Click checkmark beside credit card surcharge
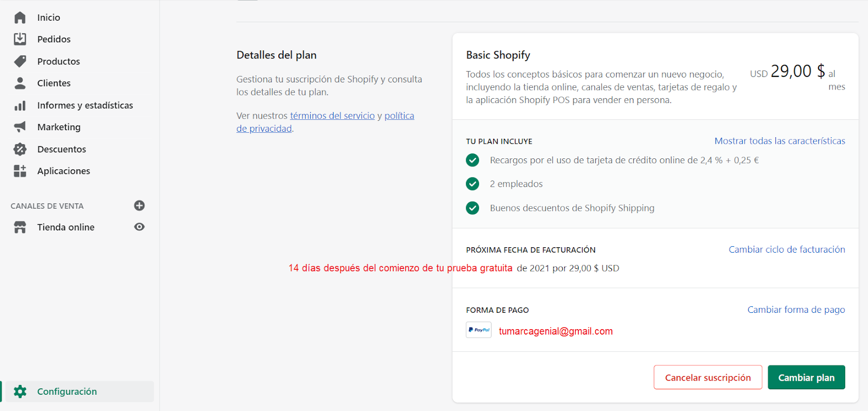The image size is (868, 411). 473,160
